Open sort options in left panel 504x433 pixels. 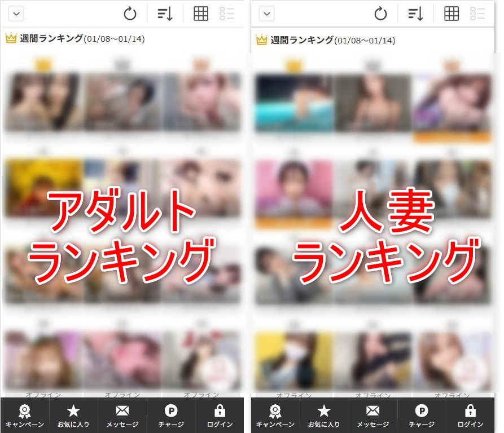click(x=165, y=14)
